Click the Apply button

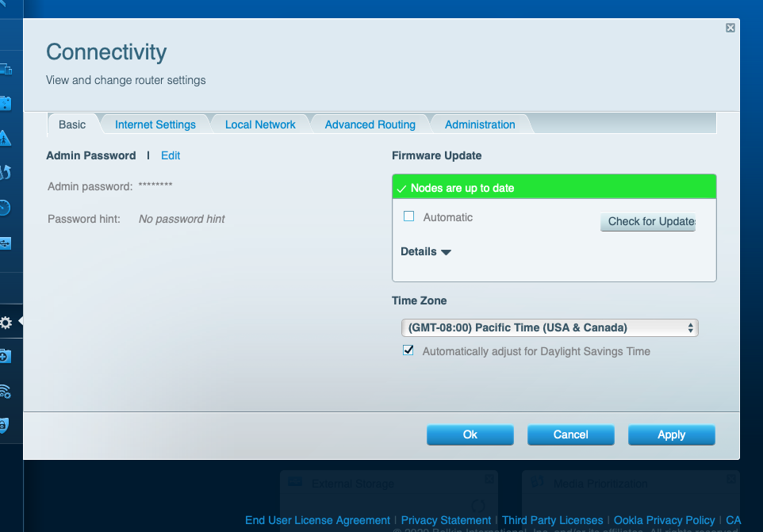point(671,434)
